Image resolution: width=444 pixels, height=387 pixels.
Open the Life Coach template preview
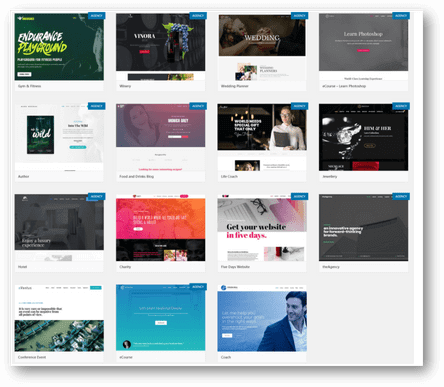tap(262, 137)
